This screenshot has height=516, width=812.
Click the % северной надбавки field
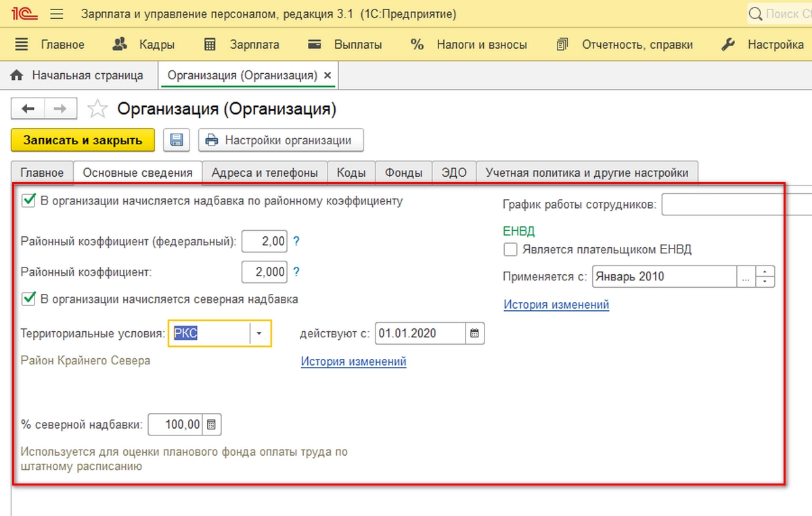(175, 425)
